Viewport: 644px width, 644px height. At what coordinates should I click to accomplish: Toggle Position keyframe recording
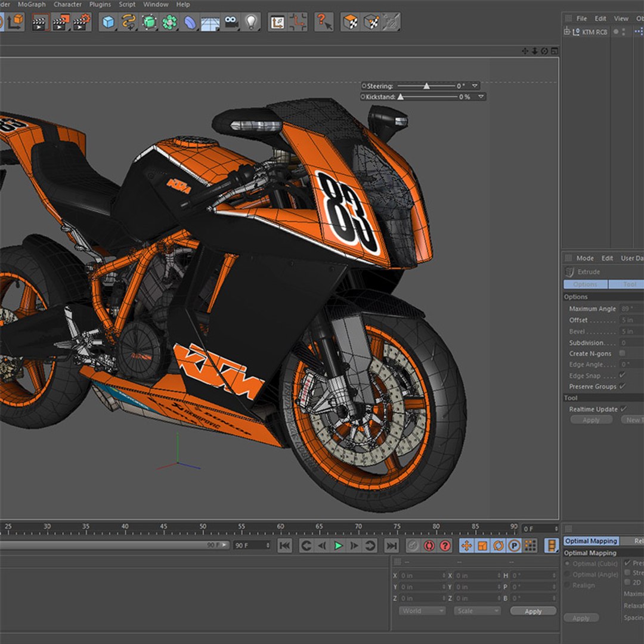pos(466,546)
